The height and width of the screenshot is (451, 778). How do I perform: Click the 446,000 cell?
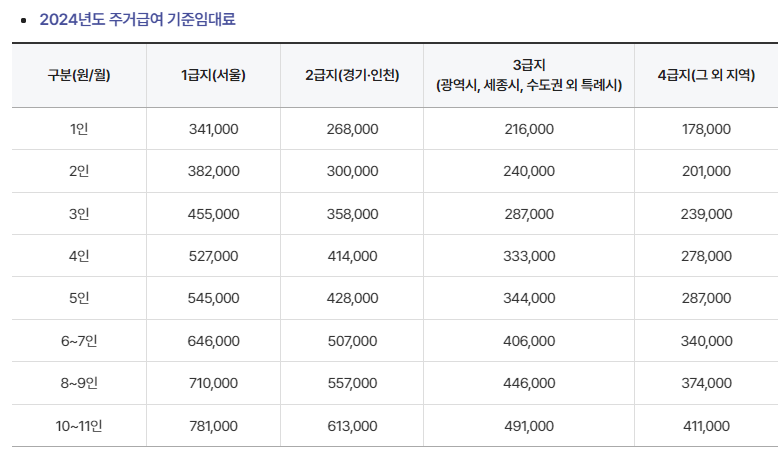click(529, 383)
